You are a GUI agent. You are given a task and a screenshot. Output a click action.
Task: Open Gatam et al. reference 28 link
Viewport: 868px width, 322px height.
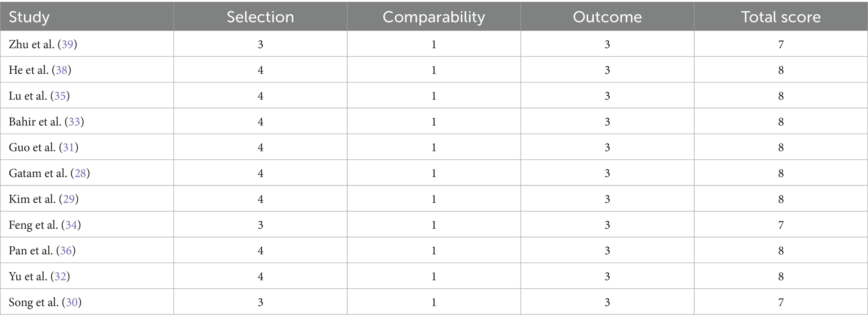[80, 173]
